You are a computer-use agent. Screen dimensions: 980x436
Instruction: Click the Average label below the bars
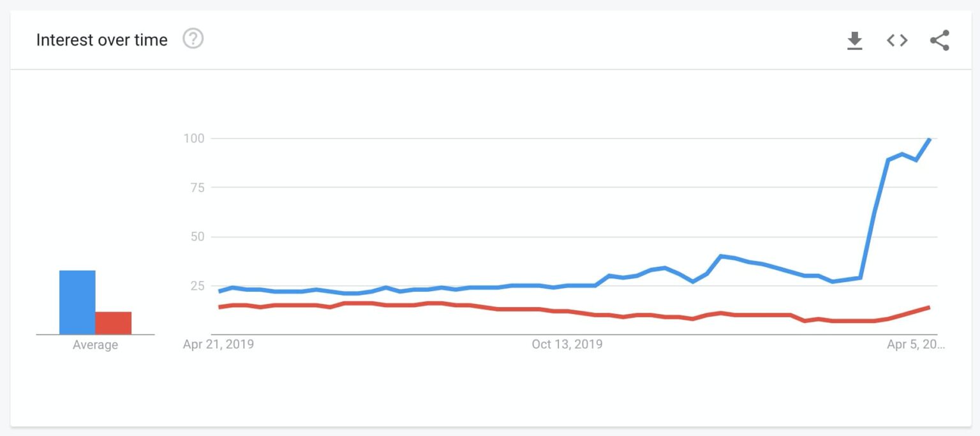coord(94,345)
